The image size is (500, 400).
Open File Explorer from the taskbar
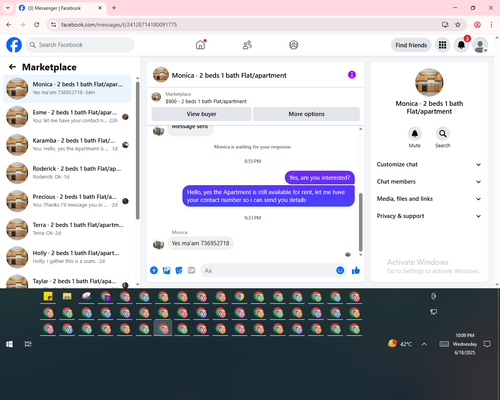67,296
